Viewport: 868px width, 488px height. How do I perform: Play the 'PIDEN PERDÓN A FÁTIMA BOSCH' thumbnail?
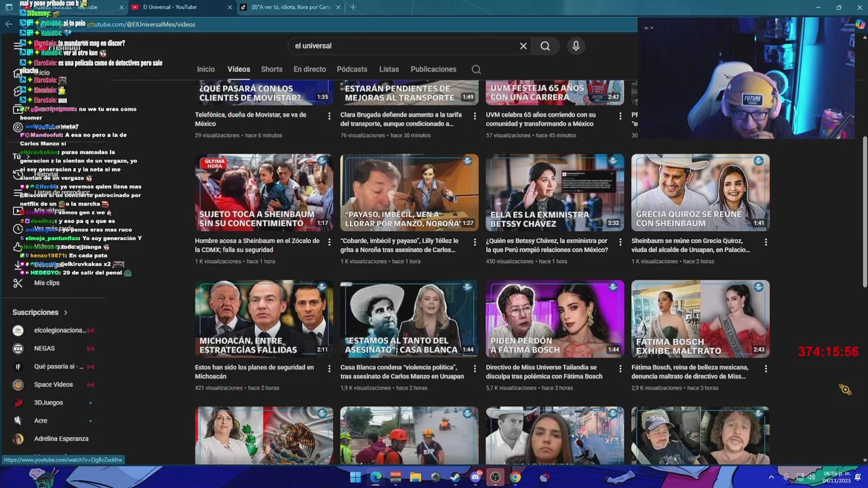click(555, 319)
